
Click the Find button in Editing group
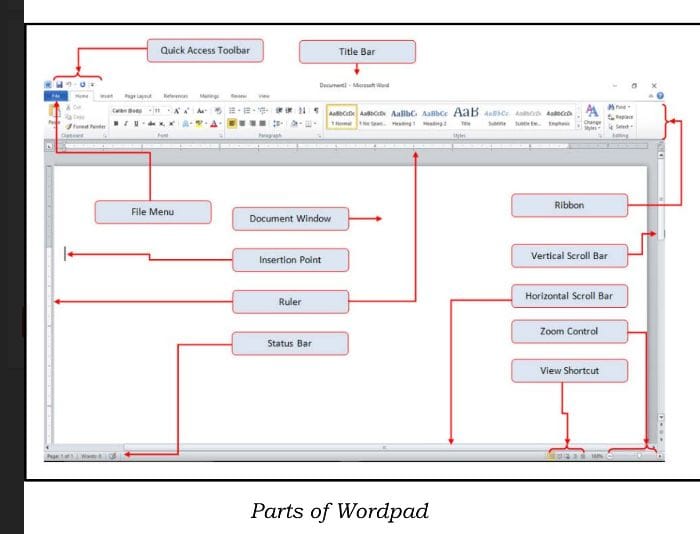(x=619, y=107)
